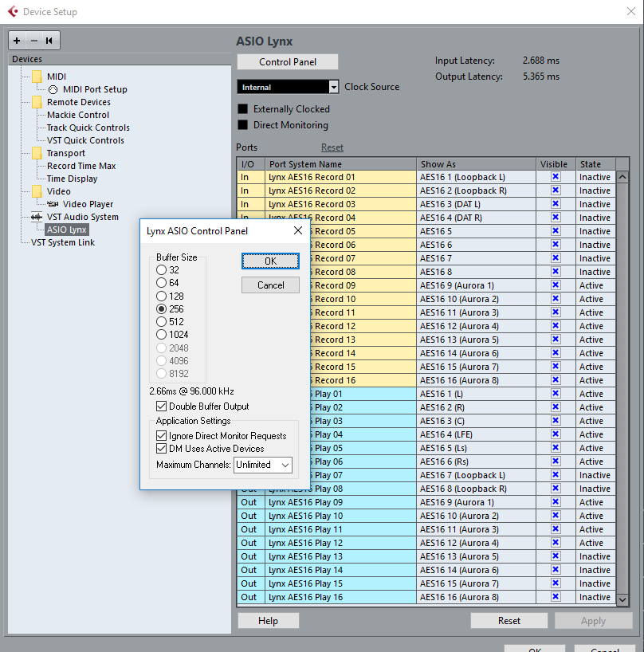Click Show As cell 'AES16 3 (DAT L)'
The height and width of the screenshot is (652, 644).
pos(476,204)
